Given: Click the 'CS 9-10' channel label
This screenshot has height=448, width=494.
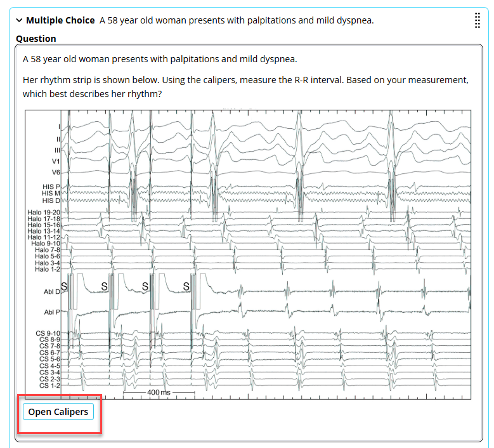Looking at the screenshot, I should point(48,333).
